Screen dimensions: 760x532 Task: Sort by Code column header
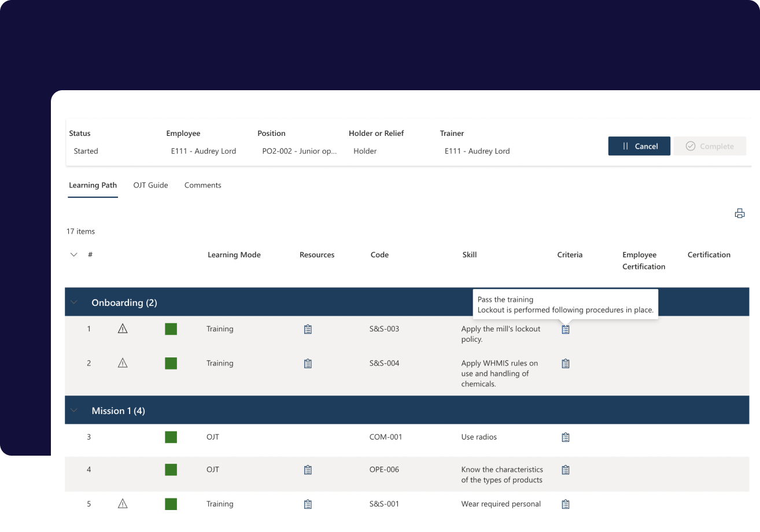click(x=379, y=254)
